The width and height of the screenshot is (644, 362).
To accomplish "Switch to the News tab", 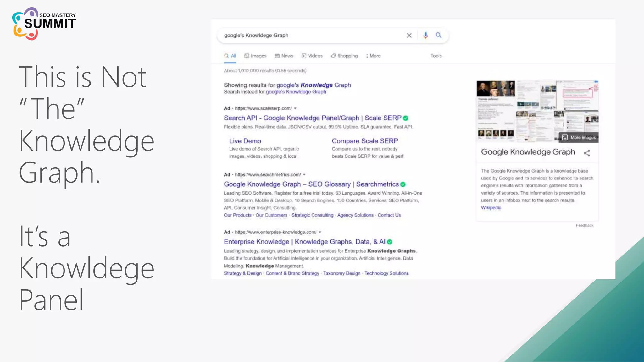I will tap(284, 56).
